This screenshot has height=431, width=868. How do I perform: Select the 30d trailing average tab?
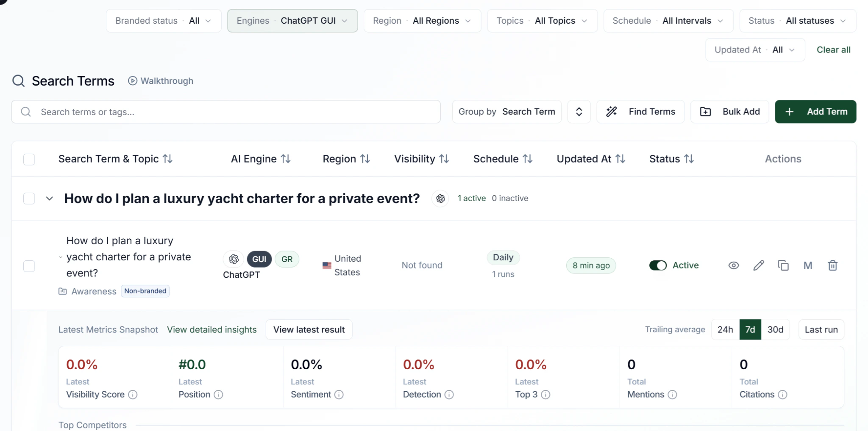coord(775,330)
